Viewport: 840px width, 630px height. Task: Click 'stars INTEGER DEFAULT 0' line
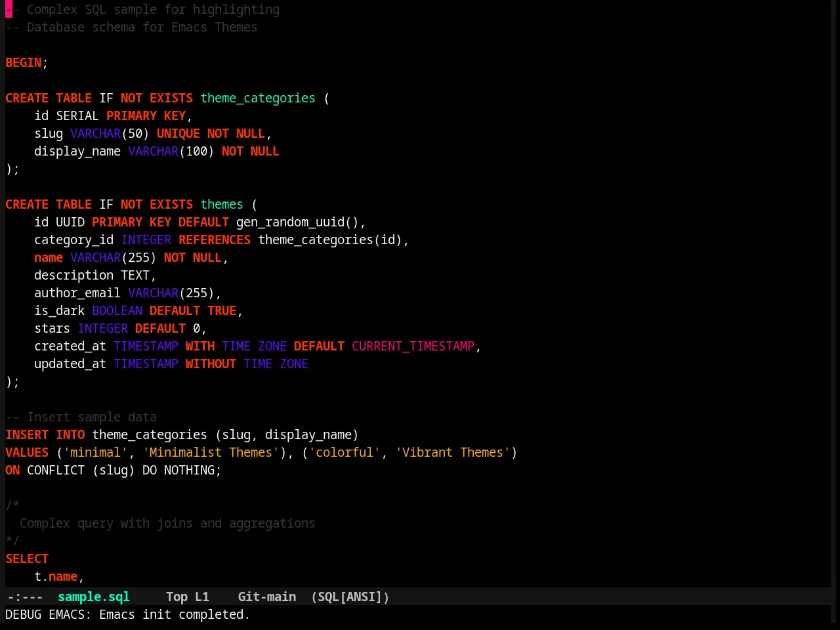pyautogui.click(x=121, y=328)
